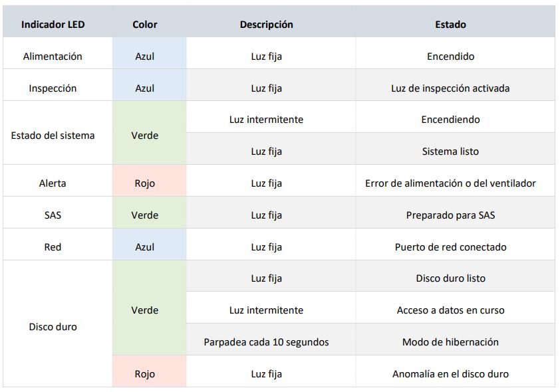This screenshot has height=392, width=560.
Task: Select the green "Verde" cell in SAS row
Action: tap(145, 215)
